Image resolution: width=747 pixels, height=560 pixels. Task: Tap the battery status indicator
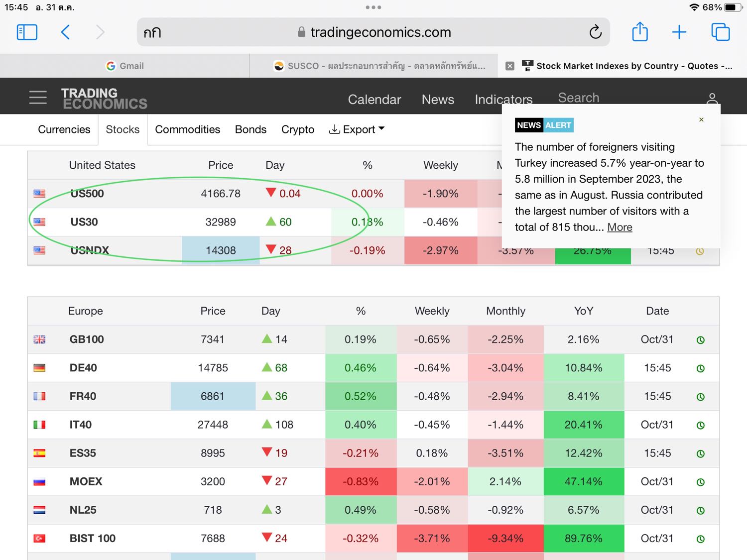click(733, 7)
